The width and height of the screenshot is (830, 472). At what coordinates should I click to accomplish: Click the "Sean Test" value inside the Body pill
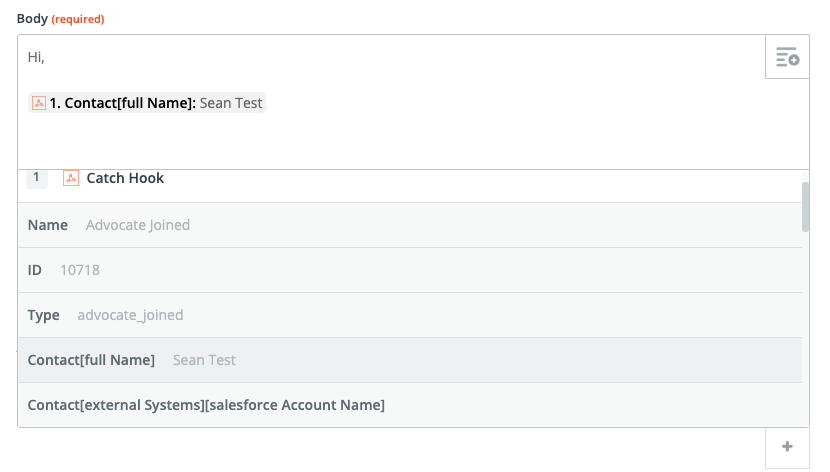231,103
